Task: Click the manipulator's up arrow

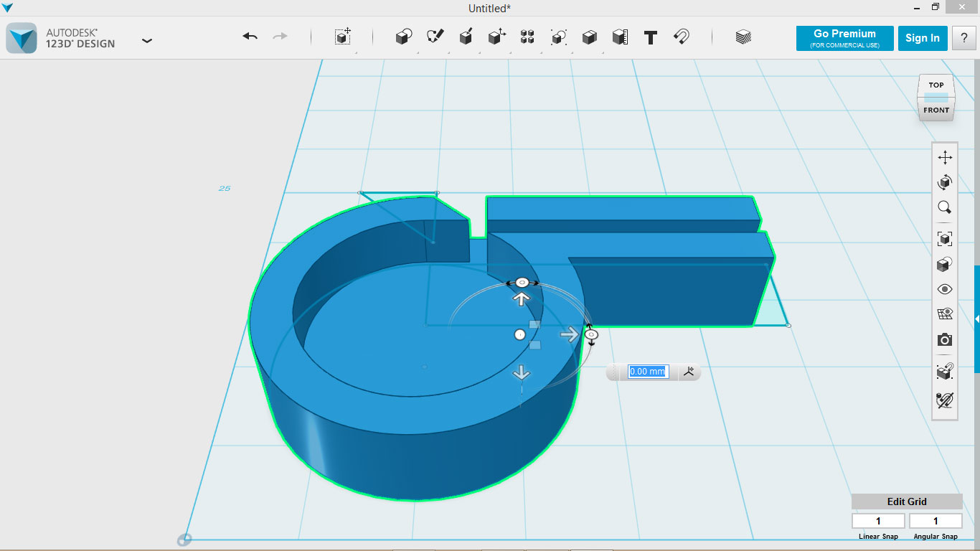Action: pyautogui.click(x=521, y=299)
